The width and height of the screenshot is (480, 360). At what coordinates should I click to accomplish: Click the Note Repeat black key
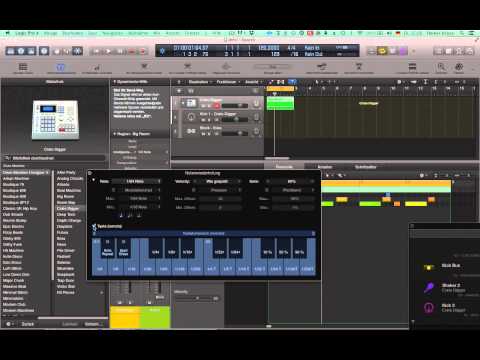pyautogui.click(x=107, y=248)
